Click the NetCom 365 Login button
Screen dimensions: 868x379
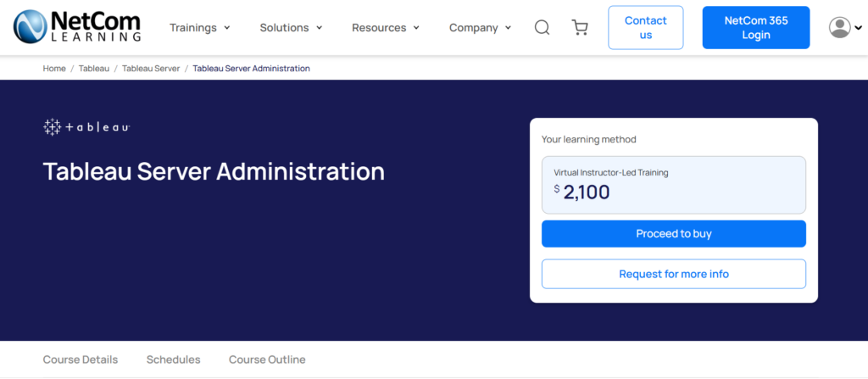[x=756, y=28]
